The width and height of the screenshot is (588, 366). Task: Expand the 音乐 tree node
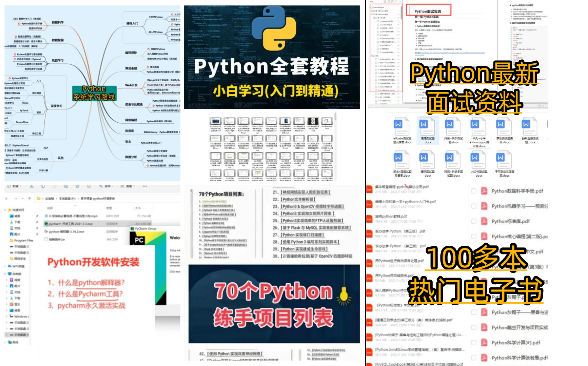point(7,304)
